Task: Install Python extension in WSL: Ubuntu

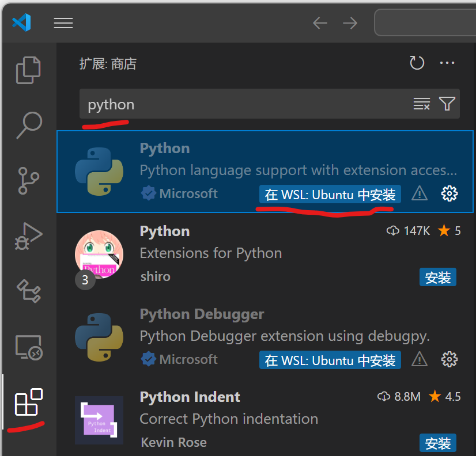Action: [329, 194]
